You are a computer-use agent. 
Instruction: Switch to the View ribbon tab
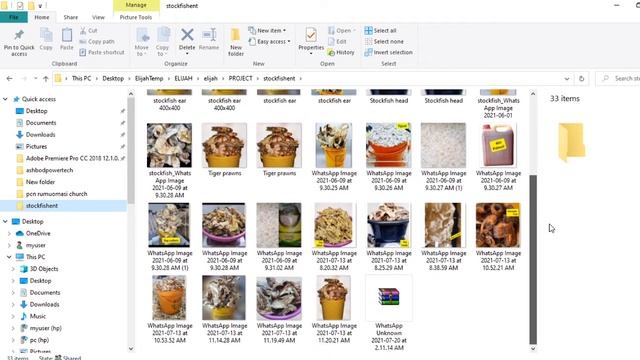(x=98, y=17)
